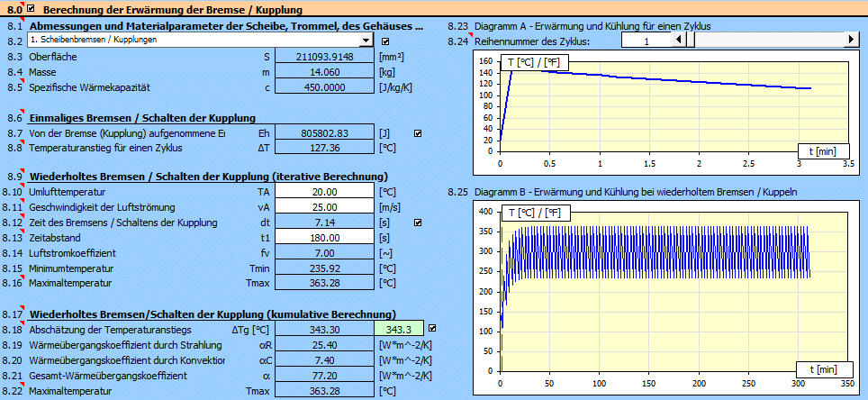
Task: Select Masse m value 14.060
Action: click(x=325, y=72)
